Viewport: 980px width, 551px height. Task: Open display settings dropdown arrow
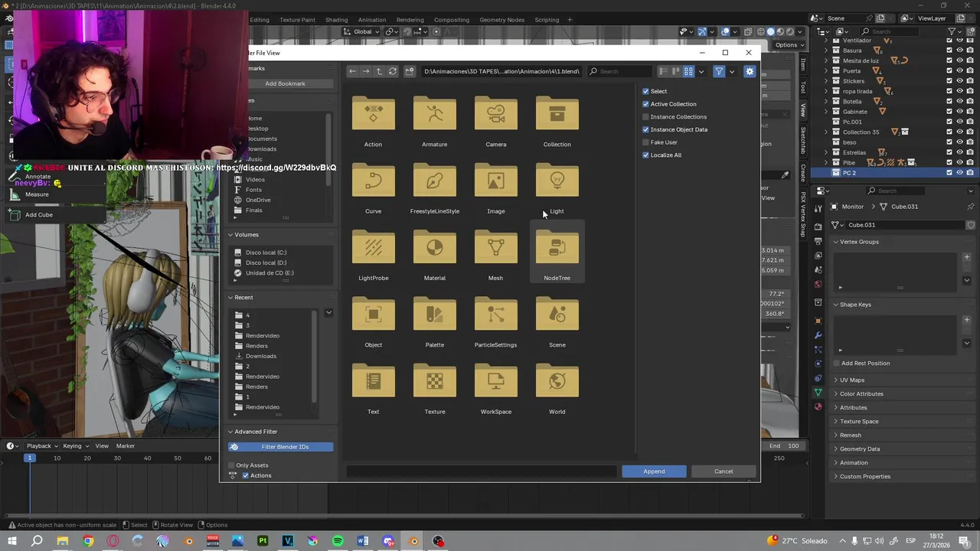(701, 71)
